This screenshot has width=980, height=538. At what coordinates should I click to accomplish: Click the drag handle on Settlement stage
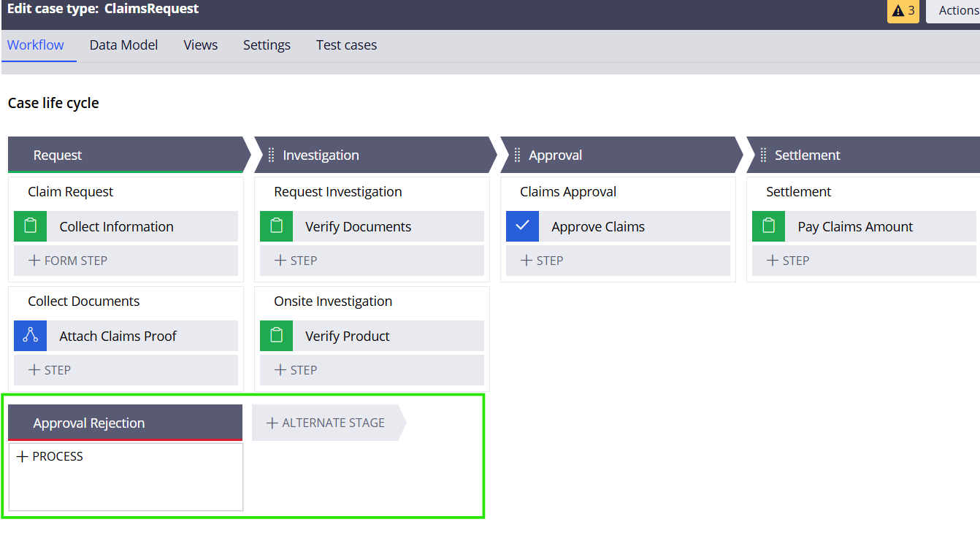(x=763, y=155)
